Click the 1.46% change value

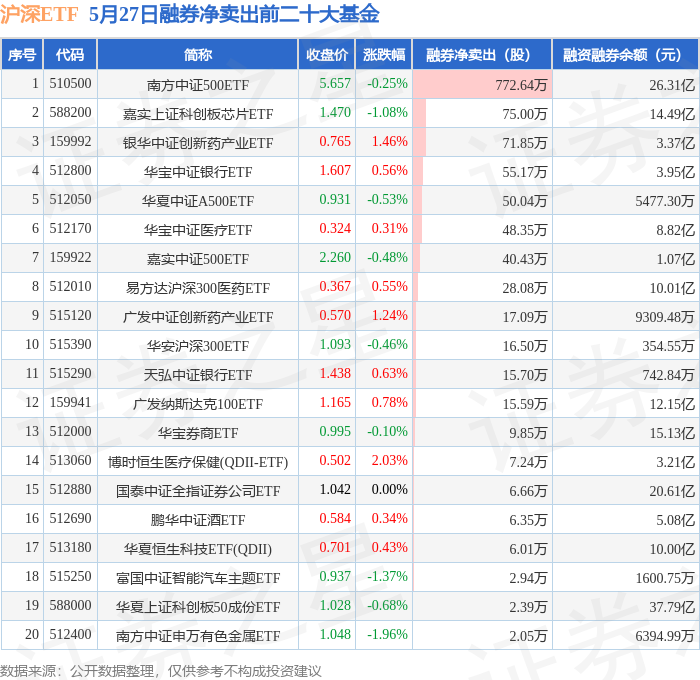pos(390,142)
